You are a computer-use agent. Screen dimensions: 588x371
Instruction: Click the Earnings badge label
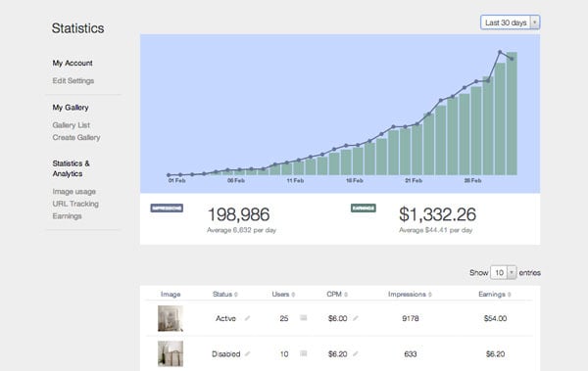point(364,208)
